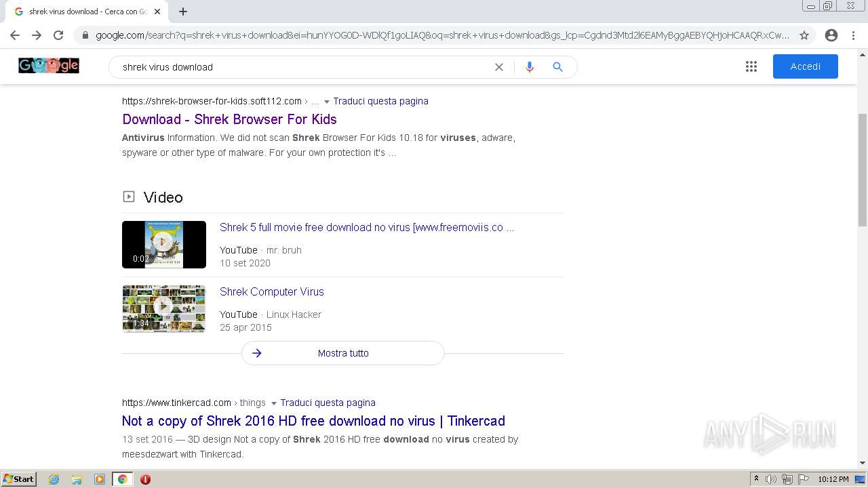
Task: Submit search with magnifier icon
Action: tap(557, 67)
